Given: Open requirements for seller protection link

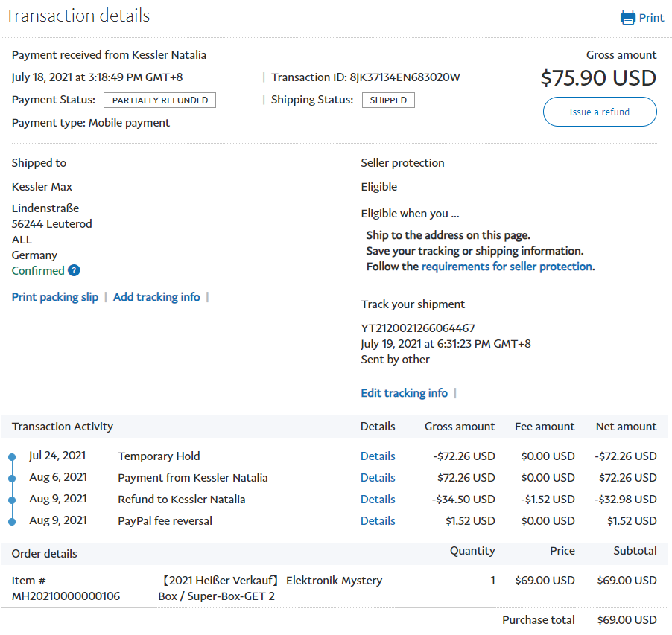Looking at the screenshot, I should (x=507, y=267).
